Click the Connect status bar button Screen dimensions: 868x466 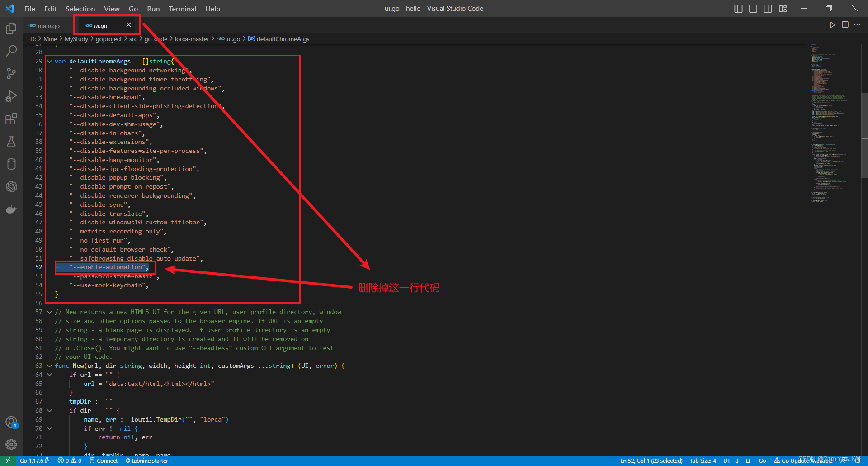click(x=104, y=461)
